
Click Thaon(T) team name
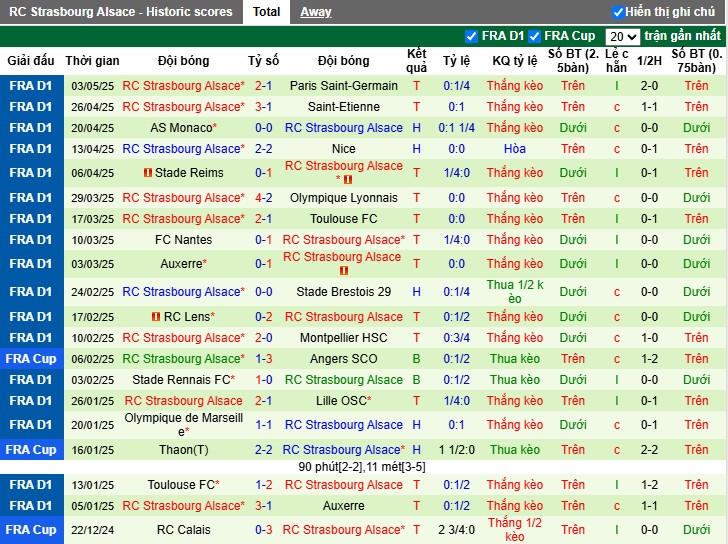[183, 450]
